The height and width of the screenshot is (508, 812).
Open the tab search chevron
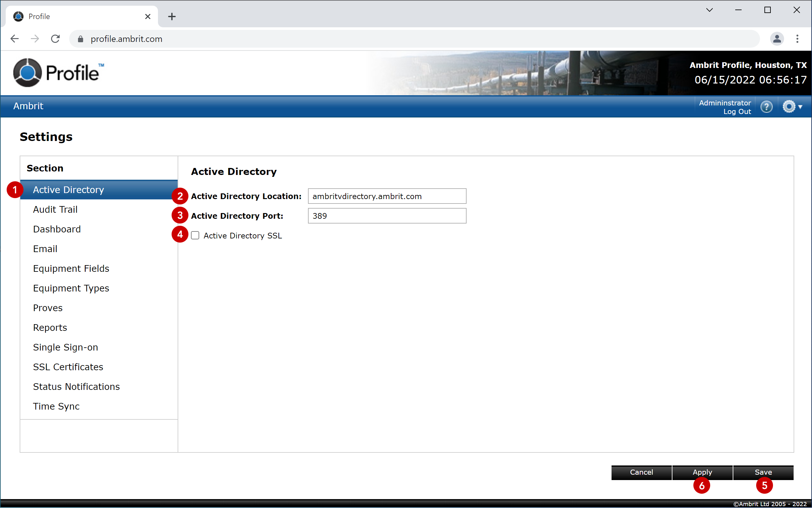pyautogui.click(x=709, y=10)
